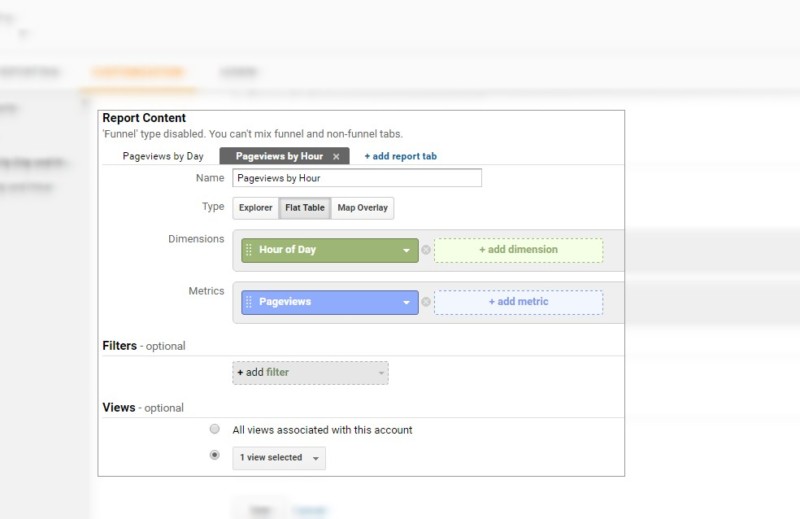Select the Pageviews by Hour tab
This screenshot has width=800, height=519.
click(279, 156)
